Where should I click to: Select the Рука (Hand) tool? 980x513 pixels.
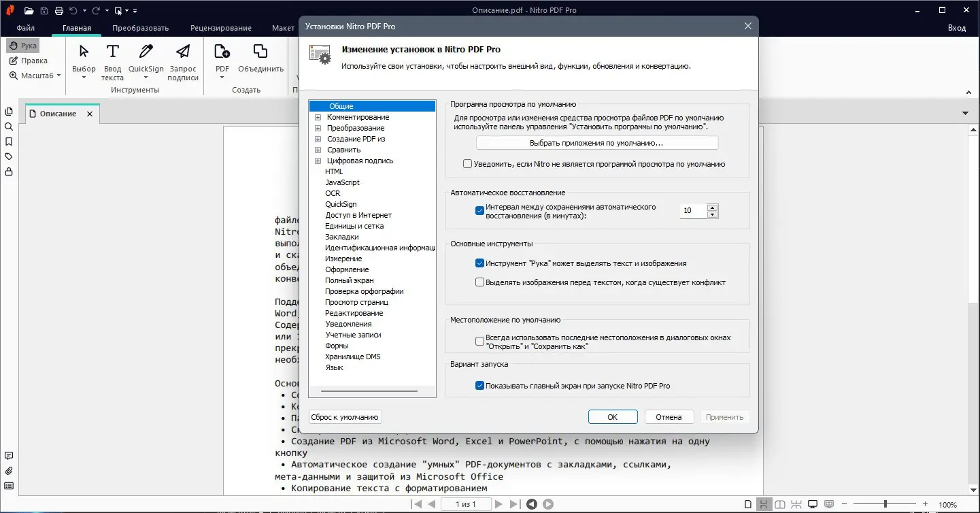tap(22, 45)
